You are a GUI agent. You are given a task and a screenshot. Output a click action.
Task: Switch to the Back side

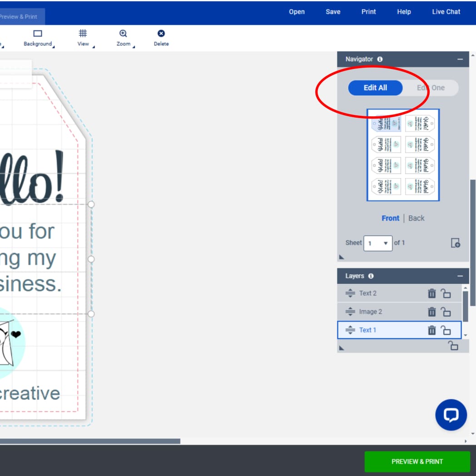416,218
